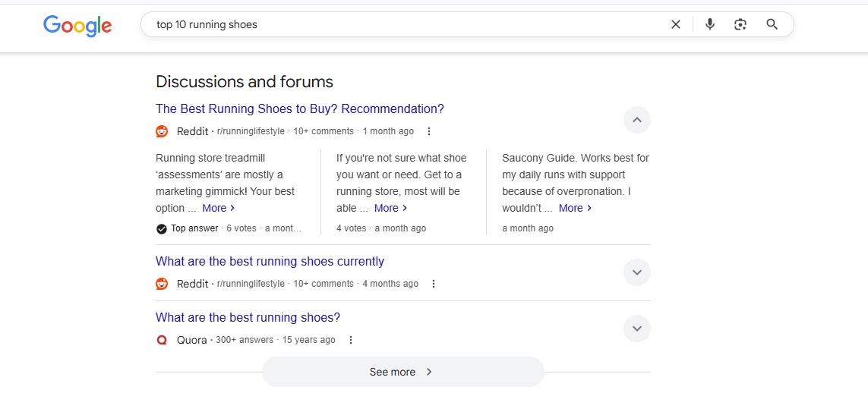Screen dimensions: 868x415
Task: Collapse the first Reddit discussion
Action: click(636, 120)
